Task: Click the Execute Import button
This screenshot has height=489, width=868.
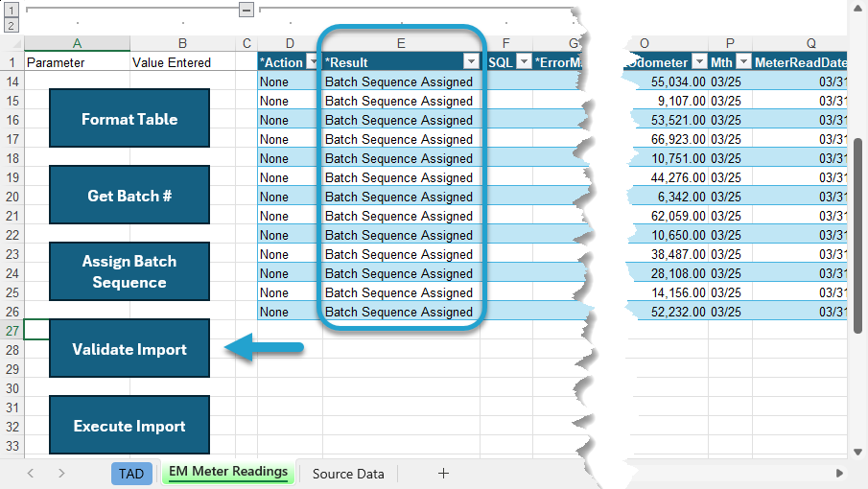Action: [x=129, y=425]
